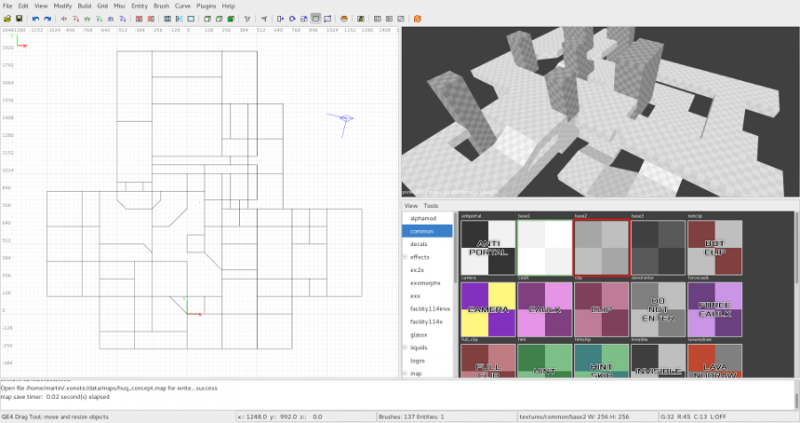
Task: Expand the effects texture folder
Action: (404, 257)
